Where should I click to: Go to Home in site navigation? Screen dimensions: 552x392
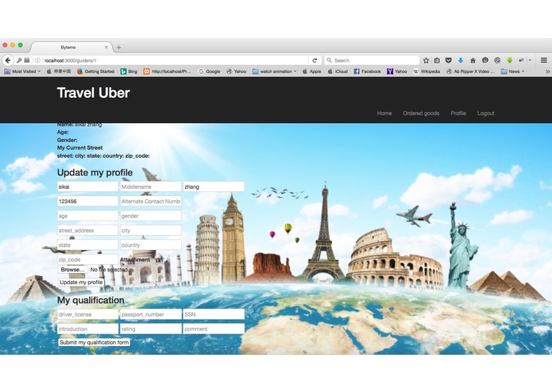[384, 113]
